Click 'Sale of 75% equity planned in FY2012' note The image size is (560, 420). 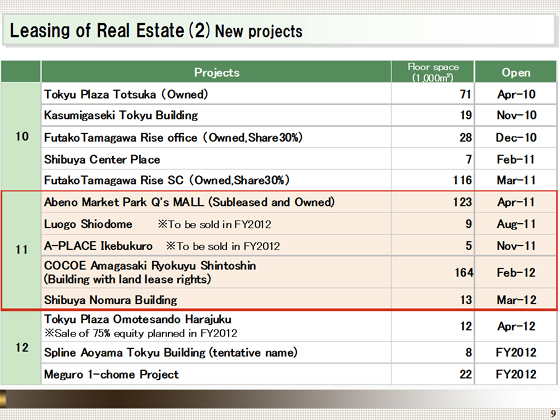[x=141, y=333]
